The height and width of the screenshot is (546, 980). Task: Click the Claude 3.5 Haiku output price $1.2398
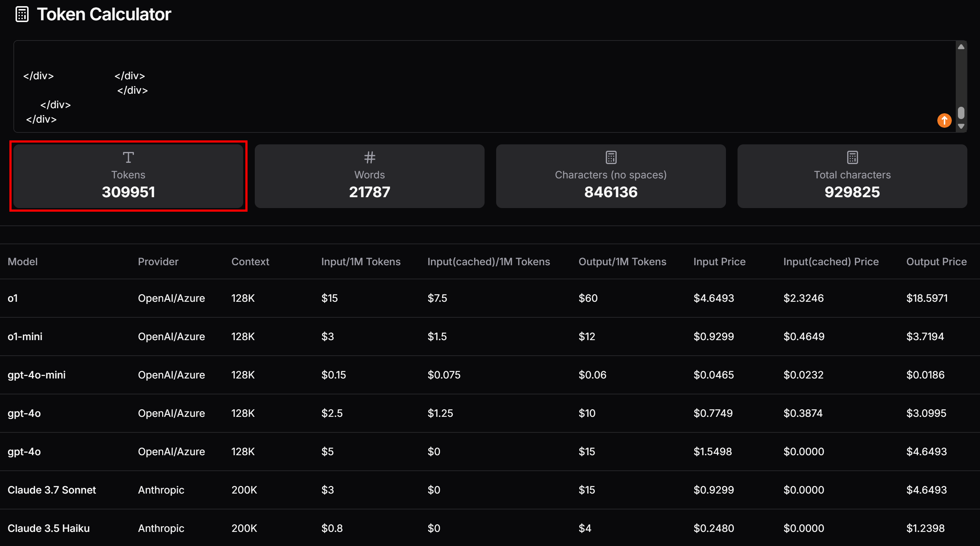[925, 528]
